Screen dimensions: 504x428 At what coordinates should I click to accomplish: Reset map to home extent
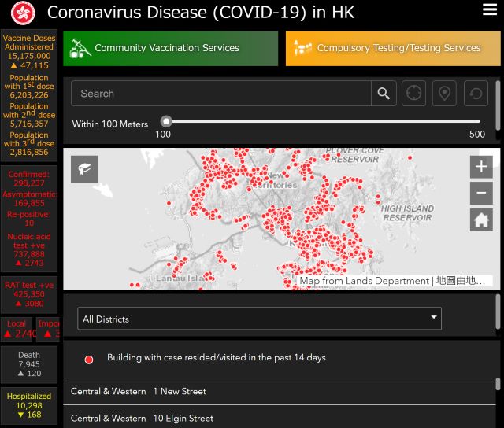point(481,220)
